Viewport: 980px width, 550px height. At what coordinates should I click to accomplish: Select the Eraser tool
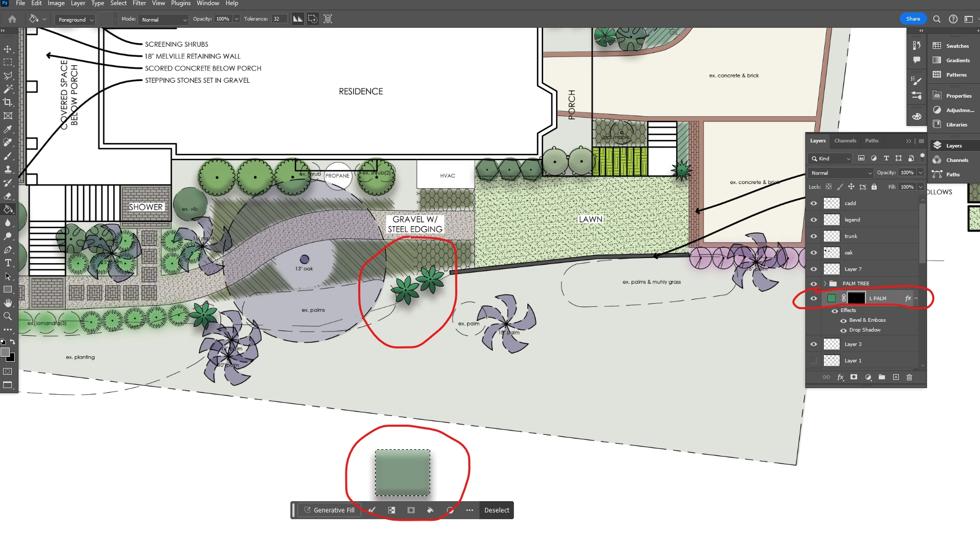pos(8,196)
